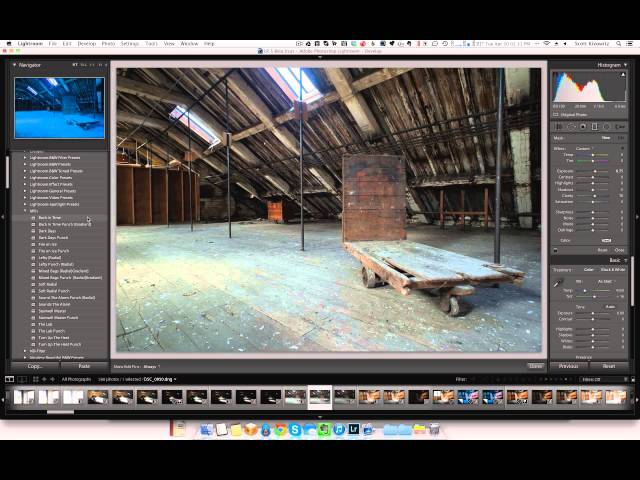Go forward using the filmstrip right arrow
Viewport: 640px width, 480px height.
click(x=52, y=379)
